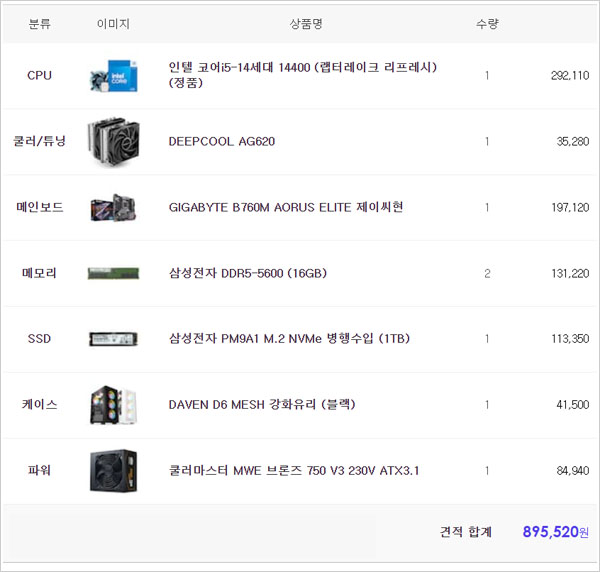Click the total amount 895,520원
This screenshot has width=600, height=572.
click(556, 532)
